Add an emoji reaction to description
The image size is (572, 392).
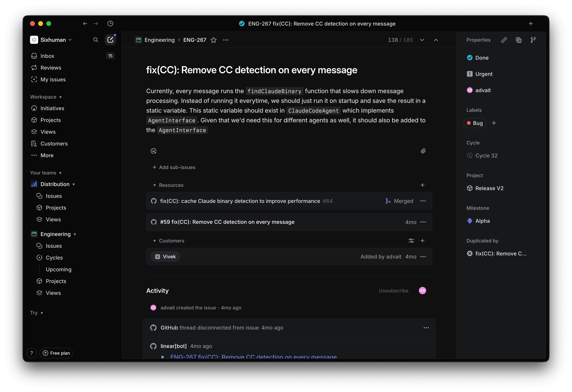(x=154, y=151)
